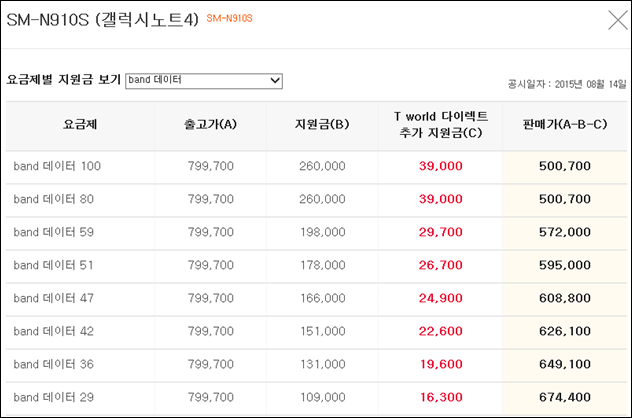Close the SM-N910S popup with X
This screenshot has width=632, height=418.
point(618,20)
